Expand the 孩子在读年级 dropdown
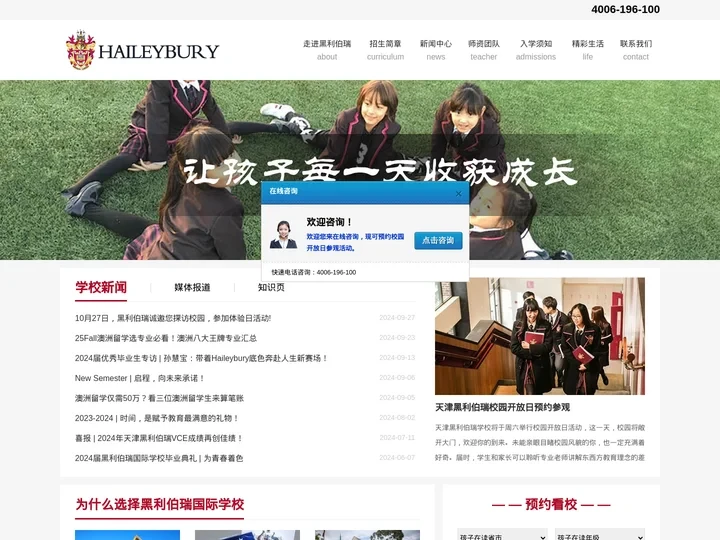Viewport: 720px width, 540px height. (x=600, y=535)
